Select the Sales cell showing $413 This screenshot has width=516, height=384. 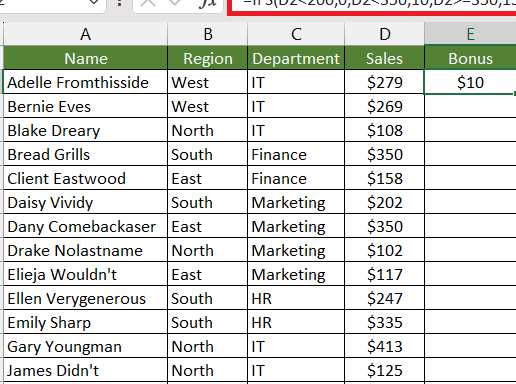pos(385,346)
